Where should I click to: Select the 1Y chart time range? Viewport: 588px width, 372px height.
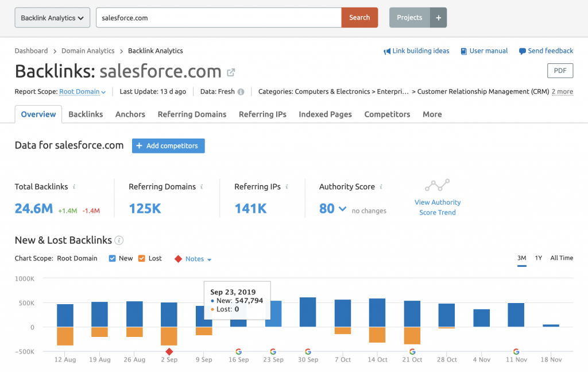[x=538, y=258]
